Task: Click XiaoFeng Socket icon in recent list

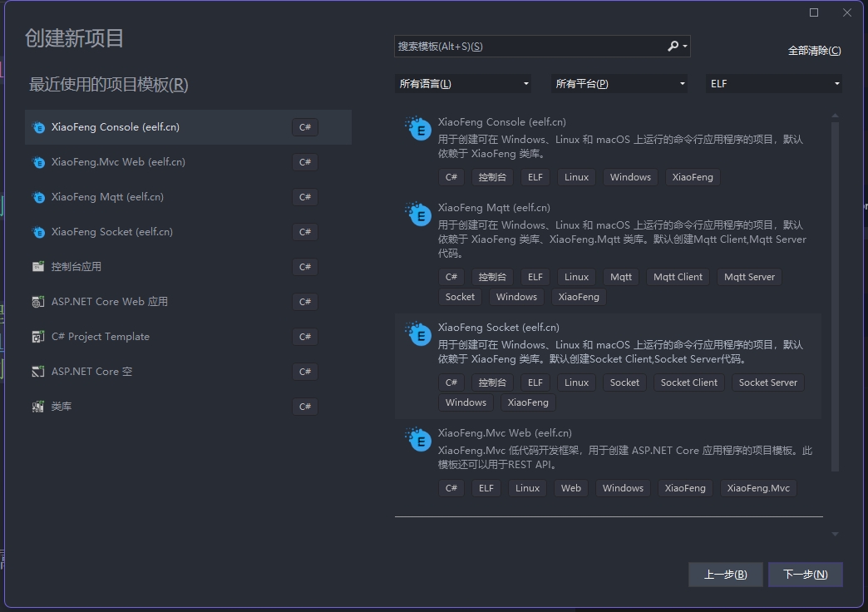Action: 38,232
